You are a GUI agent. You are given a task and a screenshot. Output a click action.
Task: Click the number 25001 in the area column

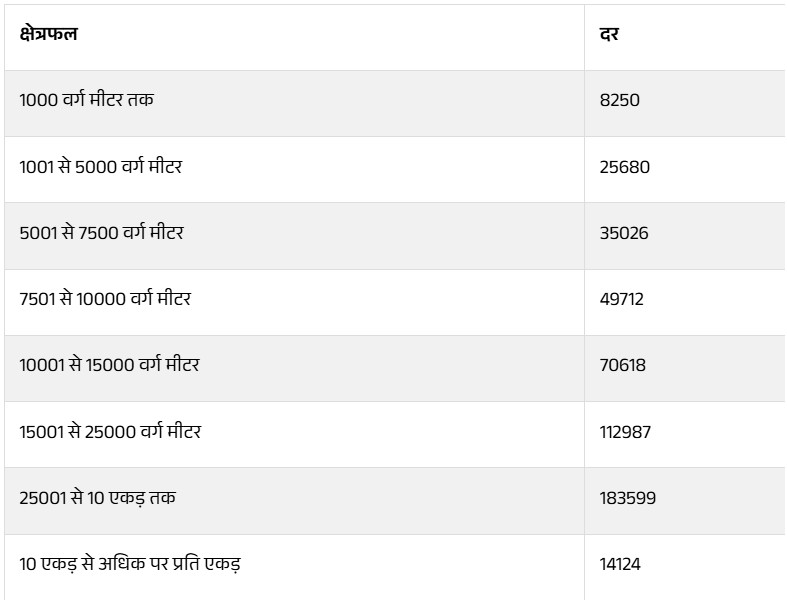point(41,498)
